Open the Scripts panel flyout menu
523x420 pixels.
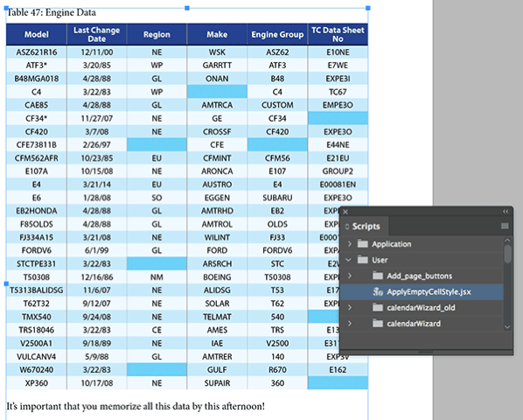(x=505, y=226)
